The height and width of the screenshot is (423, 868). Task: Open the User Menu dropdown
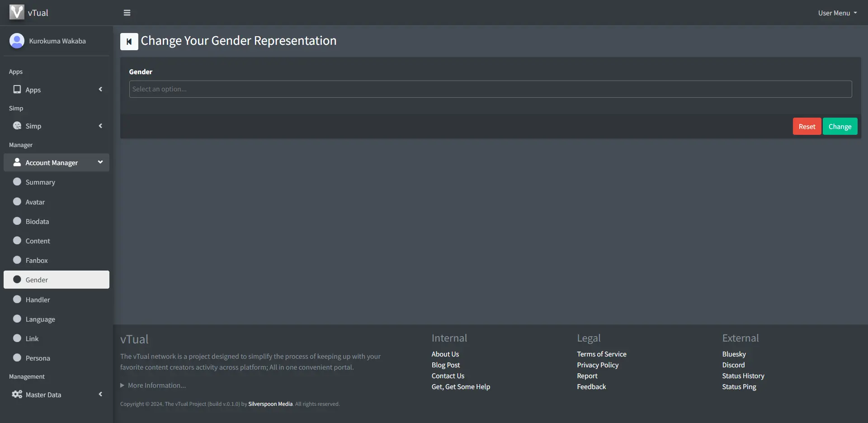click(837, 13)
